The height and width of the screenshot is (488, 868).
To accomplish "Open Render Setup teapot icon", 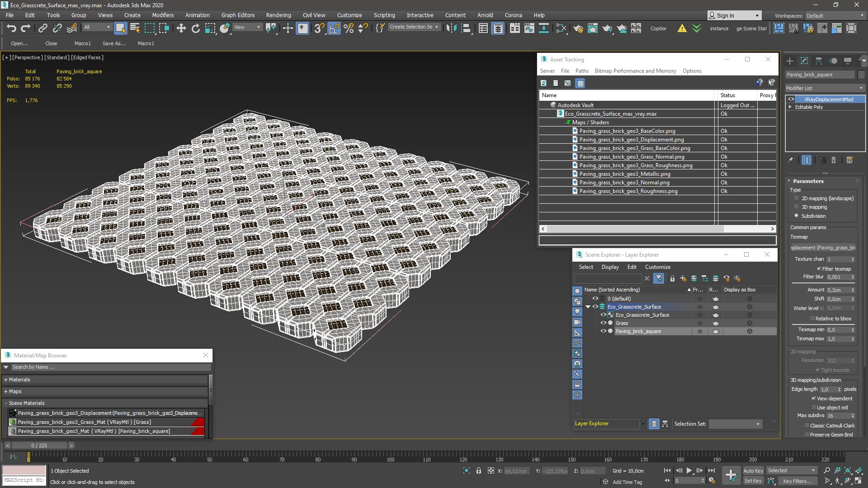I will click(578, 28).
